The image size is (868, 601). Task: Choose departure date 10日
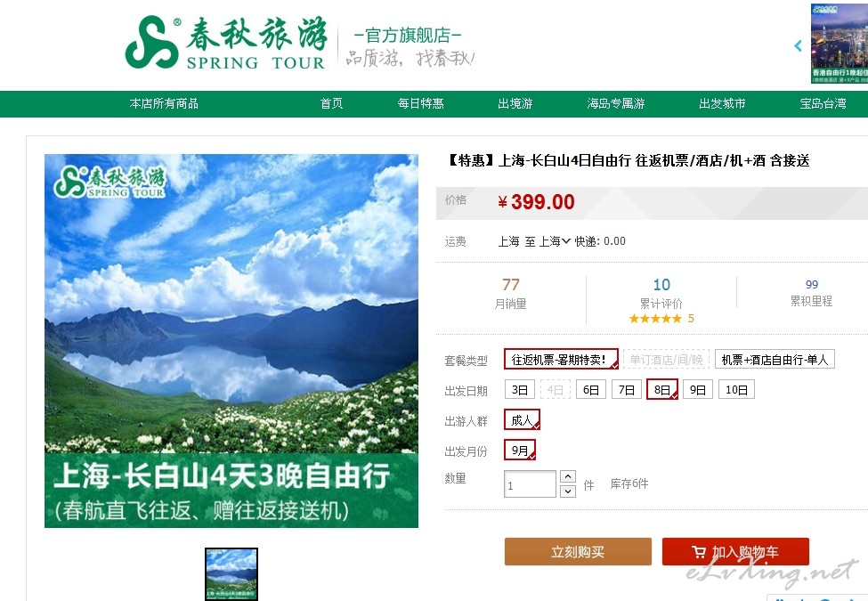click(736, 390)
